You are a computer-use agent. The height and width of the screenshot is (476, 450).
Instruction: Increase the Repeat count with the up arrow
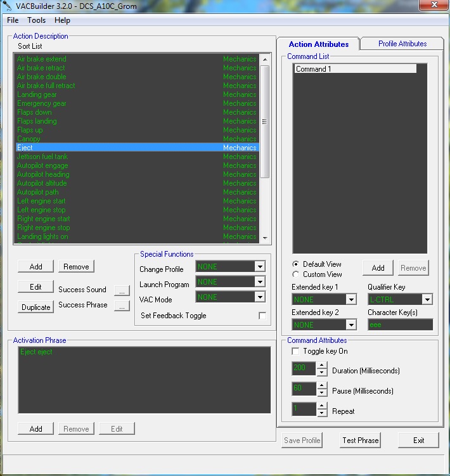tap(321, 406)
